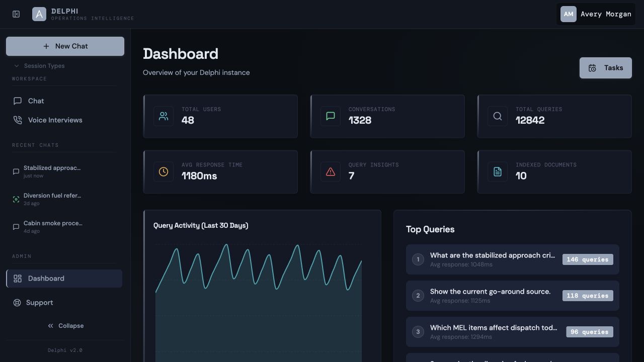This screenshot has height=362, width=644.
Task: Click the 'Dashboard' page heading
Action: coord(181,54)
